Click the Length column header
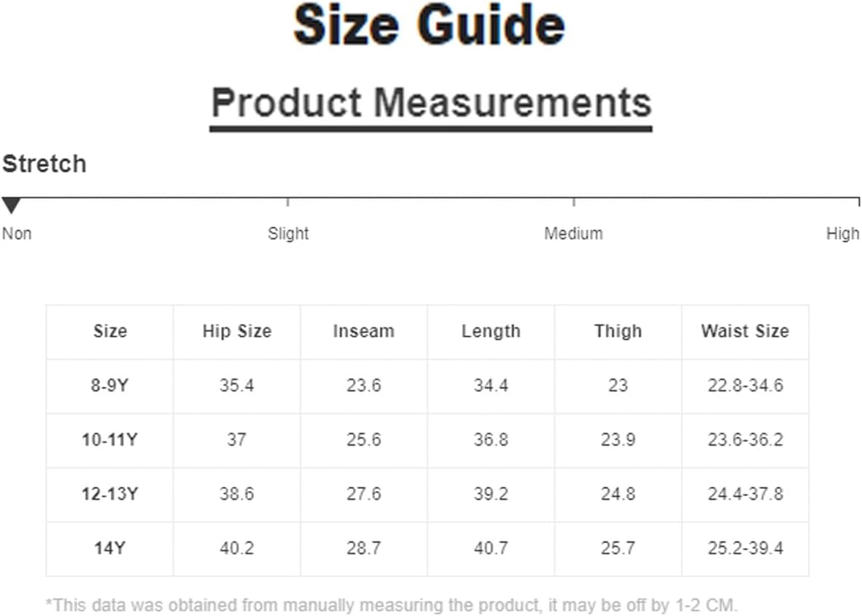 pyautogui.click(x=491, y=331)
